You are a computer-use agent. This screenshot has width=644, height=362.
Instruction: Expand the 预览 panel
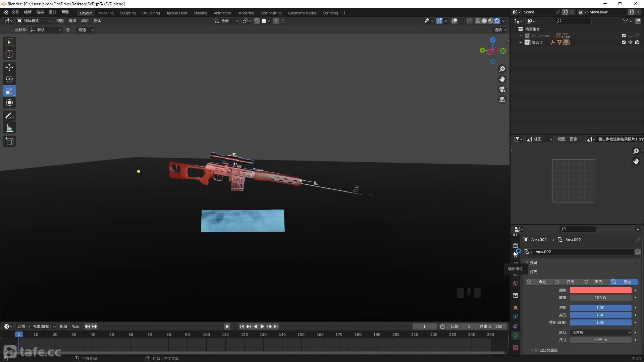(x=533, y=263)
